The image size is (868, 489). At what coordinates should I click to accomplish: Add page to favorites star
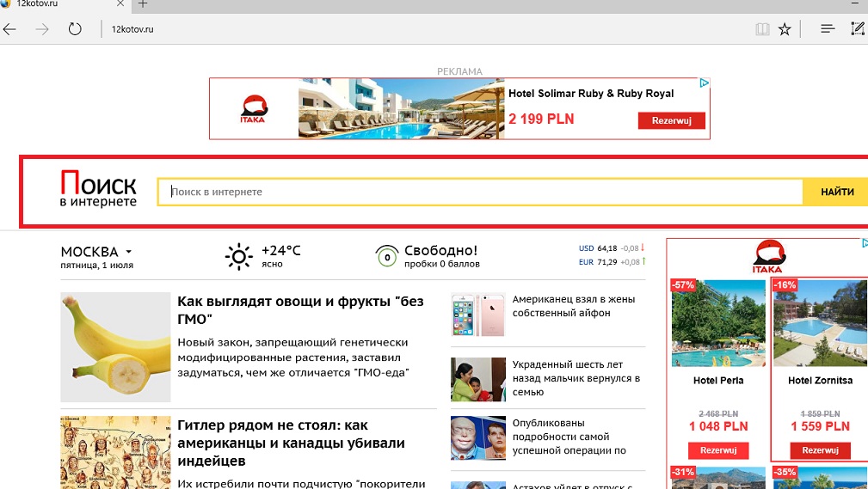click(x=785, y=29)
